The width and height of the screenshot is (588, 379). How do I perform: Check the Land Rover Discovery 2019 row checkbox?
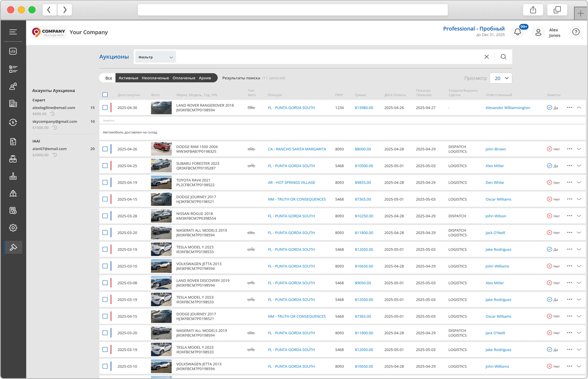[x=105, y=283]
